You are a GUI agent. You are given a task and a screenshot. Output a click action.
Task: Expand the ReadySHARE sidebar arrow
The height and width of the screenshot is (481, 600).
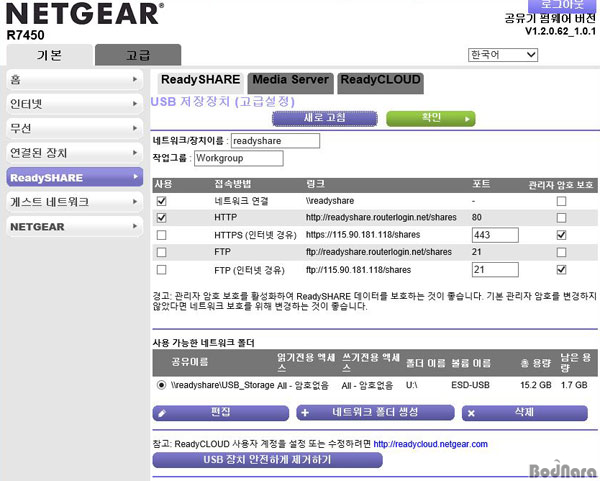[135, 177]
